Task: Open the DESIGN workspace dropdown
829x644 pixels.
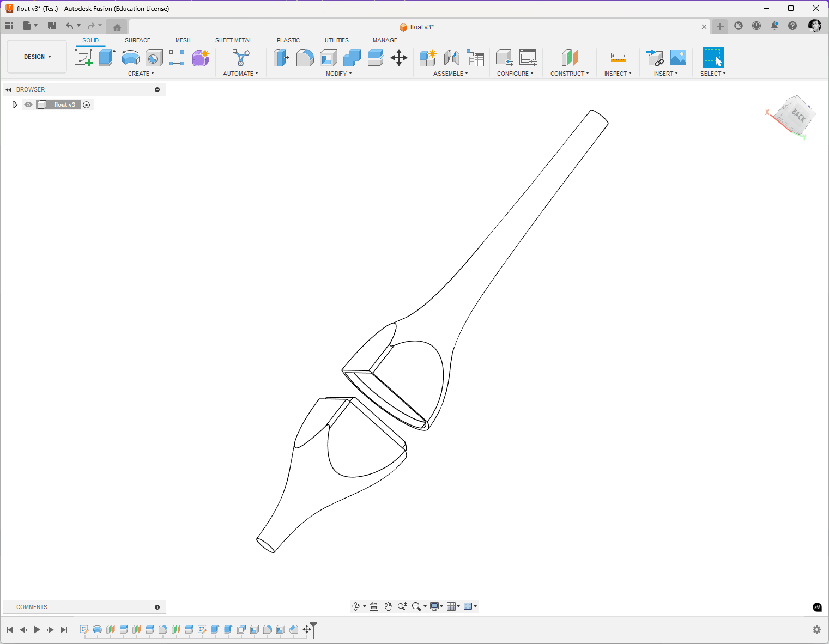Action: click(37, 57)
